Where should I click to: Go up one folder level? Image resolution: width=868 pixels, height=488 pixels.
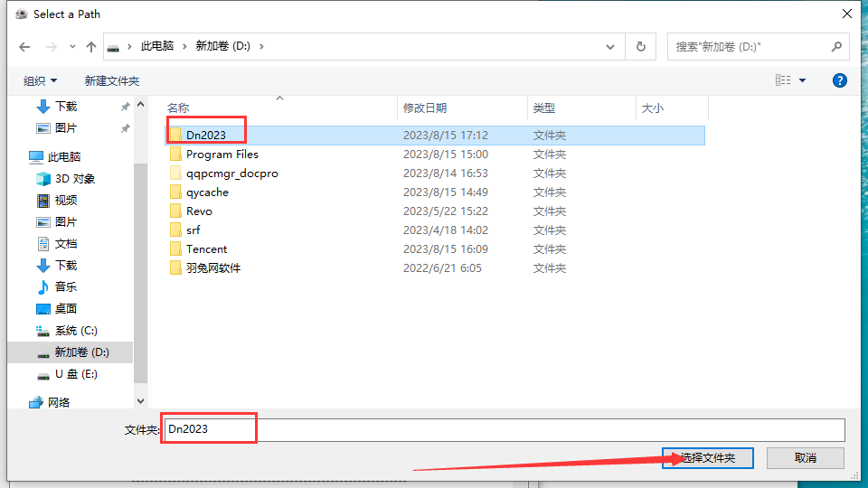(91, 47)
